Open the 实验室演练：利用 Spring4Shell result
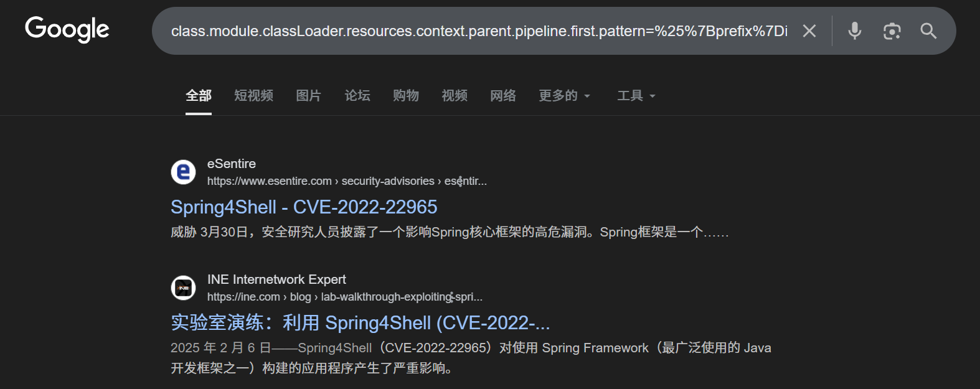Image resolution: width=980 pixels, height=389 pixels. [360, 322]
